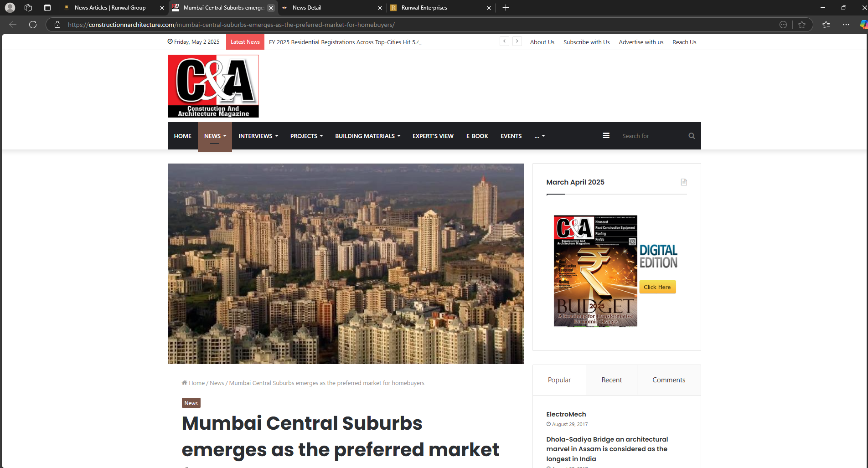View site information lock icon
Viewport: 868px width, 468px height.
(x=57, y=25)
